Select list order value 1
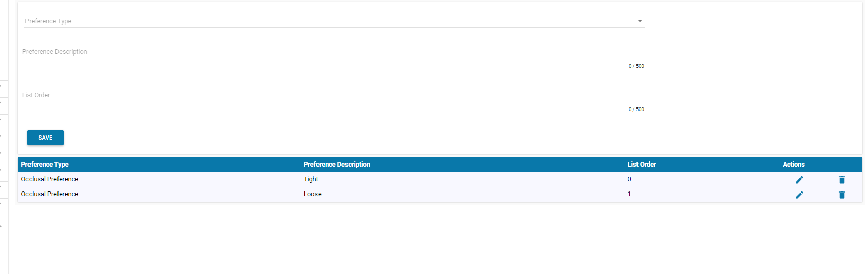Screen dimensions: 868x274 point(629,194)
